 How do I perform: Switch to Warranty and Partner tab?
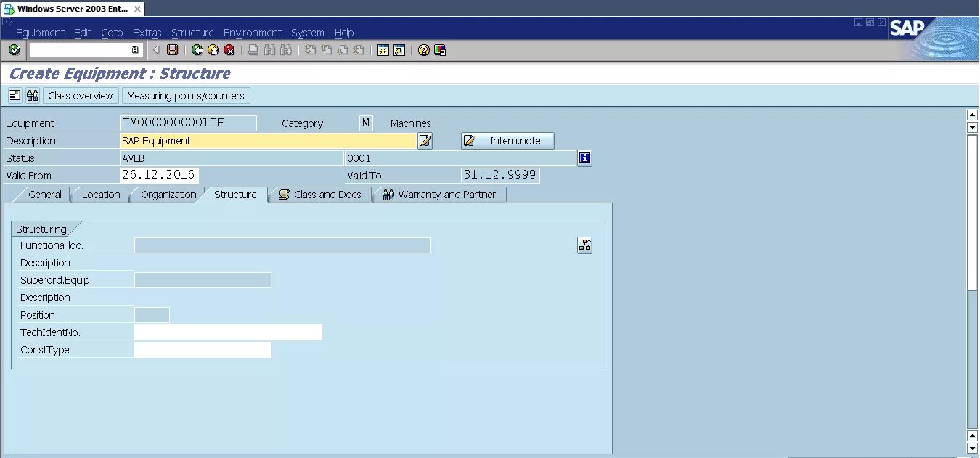(439, 195)
